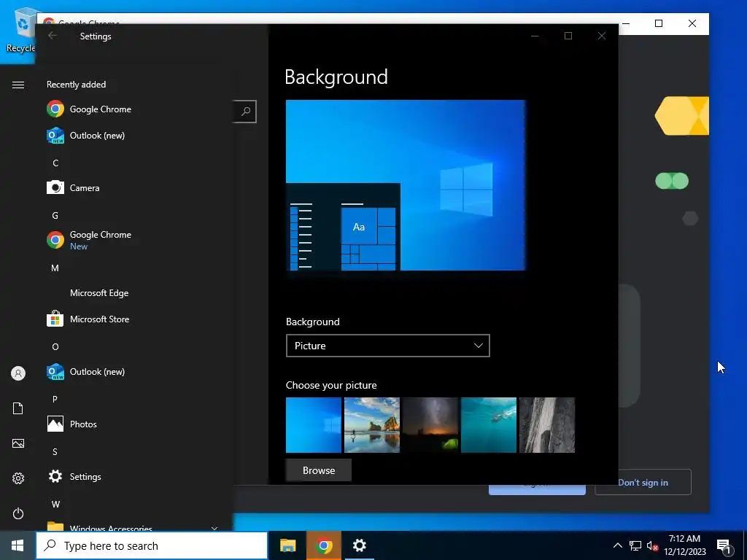747x560 pixels.
Task: Select the night sky tent wallpaper thumbnail
Action: 430,425
